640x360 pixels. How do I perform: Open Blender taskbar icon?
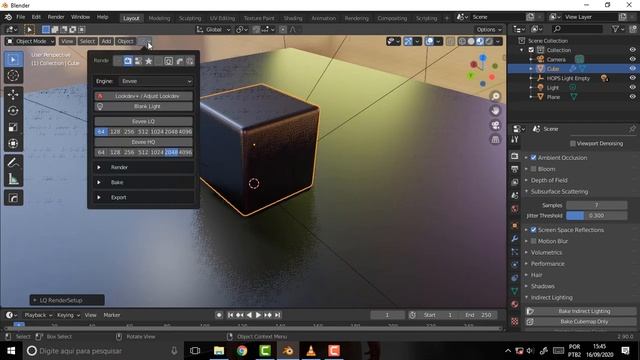click(288, 351)
